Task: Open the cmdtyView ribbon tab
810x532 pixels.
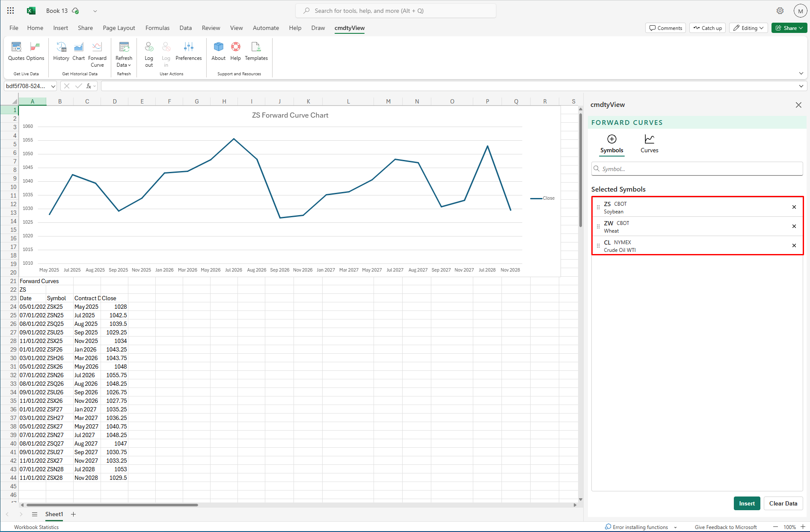Action: tap(349, 28)
